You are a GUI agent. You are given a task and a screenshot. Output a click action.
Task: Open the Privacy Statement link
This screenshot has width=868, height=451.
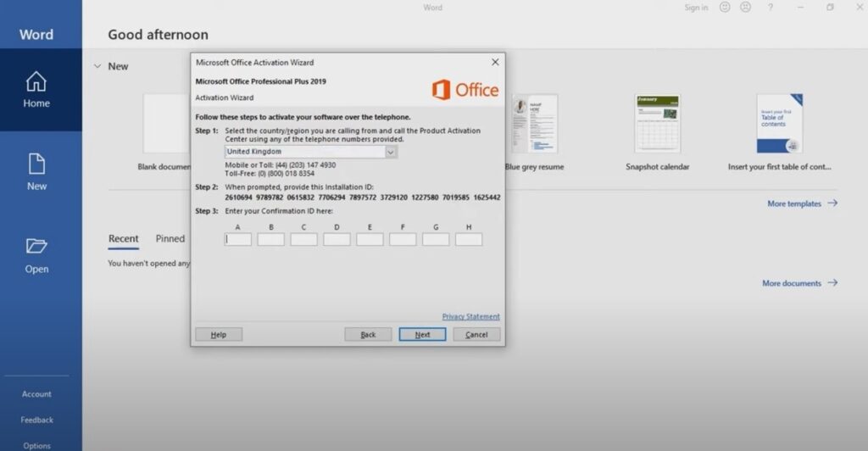click(471, 316)
